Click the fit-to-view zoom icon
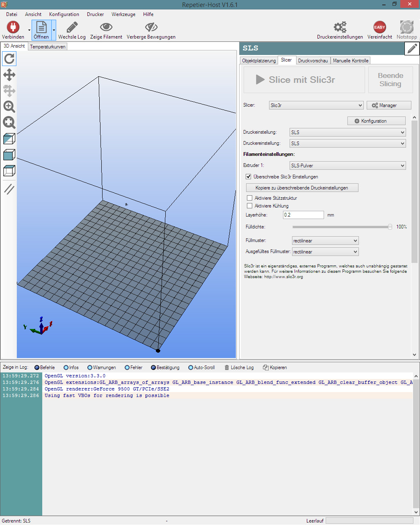 pos(9,122)
